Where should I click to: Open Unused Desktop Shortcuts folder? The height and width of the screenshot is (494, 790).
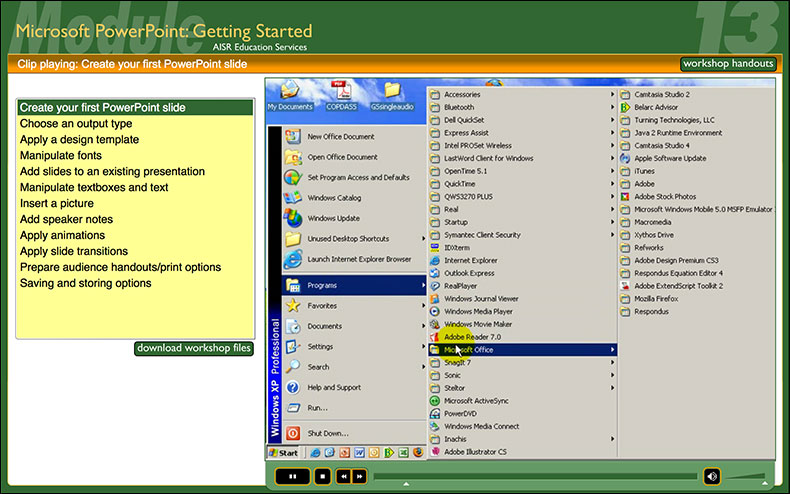[x=354, y=239]
